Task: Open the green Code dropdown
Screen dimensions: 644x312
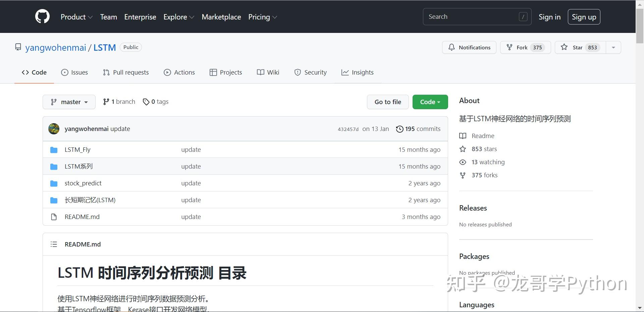Action: 430,102
